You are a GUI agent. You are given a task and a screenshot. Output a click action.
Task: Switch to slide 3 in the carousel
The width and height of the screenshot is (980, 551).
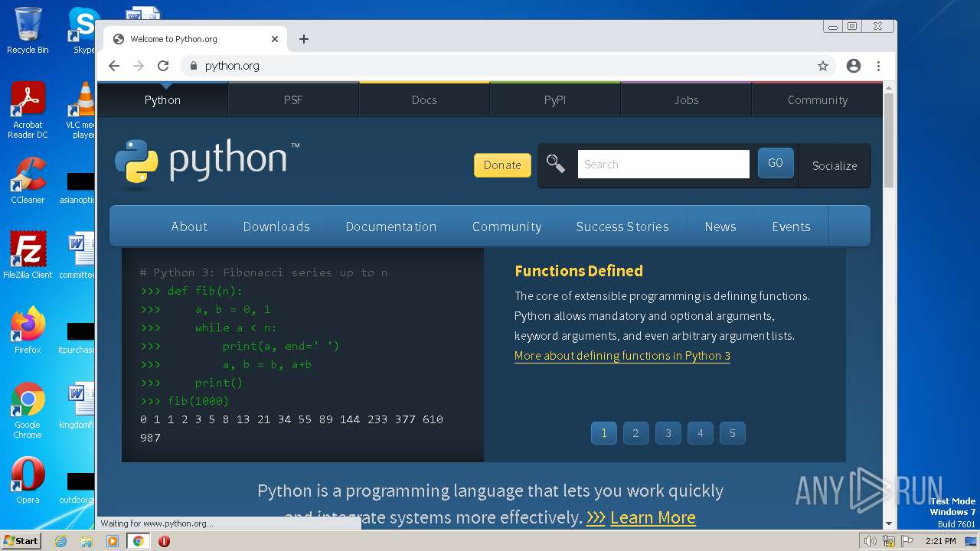pos(668,433)
